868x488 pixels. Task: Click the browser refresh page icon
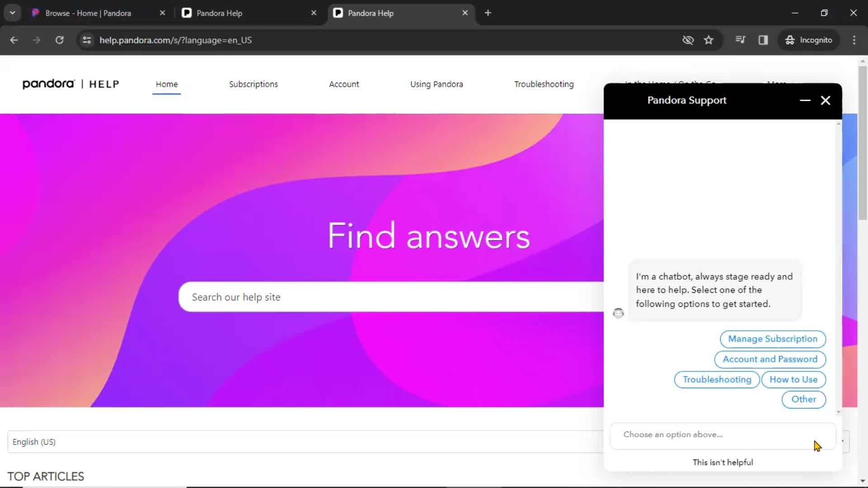[x=59, y=40]
